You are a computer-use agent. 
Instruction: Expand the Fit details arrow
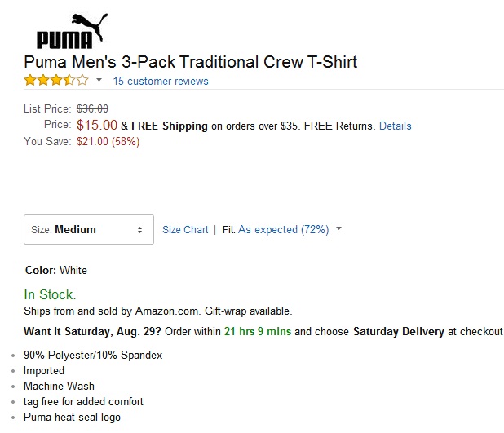(338, 228)
